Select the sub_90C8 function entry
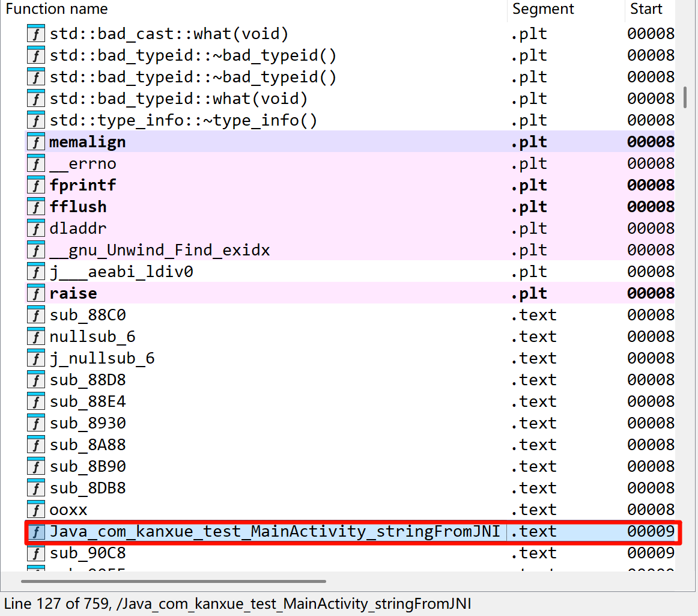698x616 pixels. 88,553
